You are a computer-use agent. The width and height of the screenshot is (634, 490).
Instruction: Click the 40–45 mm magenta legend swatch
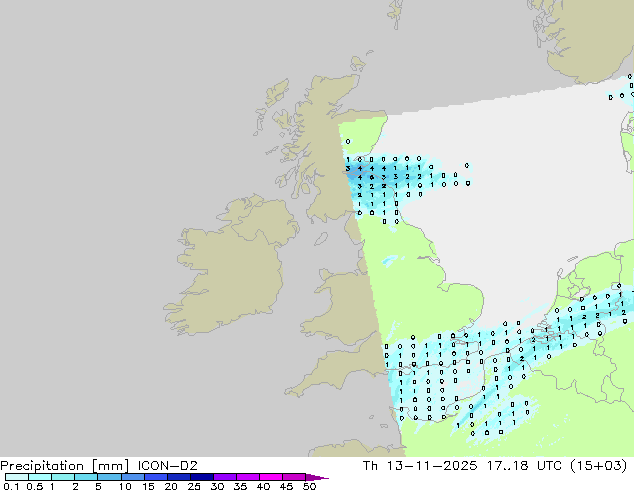271,477
